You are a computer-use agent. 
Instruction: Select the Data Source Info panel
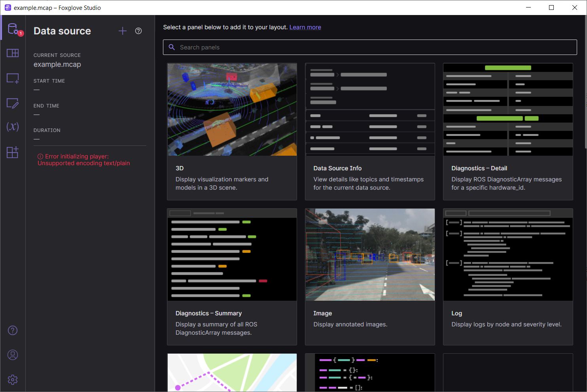(x=370, y=130)
